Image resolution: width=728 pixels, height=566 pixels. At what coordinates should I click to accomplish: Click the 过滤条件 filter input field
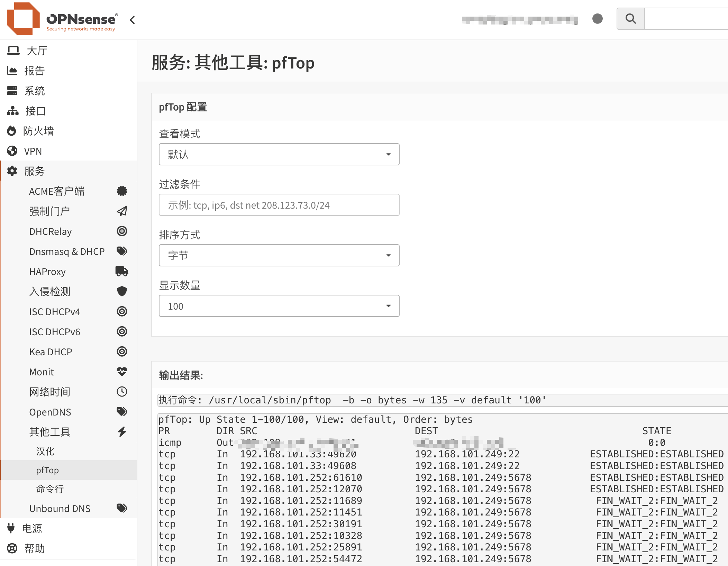click(279, 205)
